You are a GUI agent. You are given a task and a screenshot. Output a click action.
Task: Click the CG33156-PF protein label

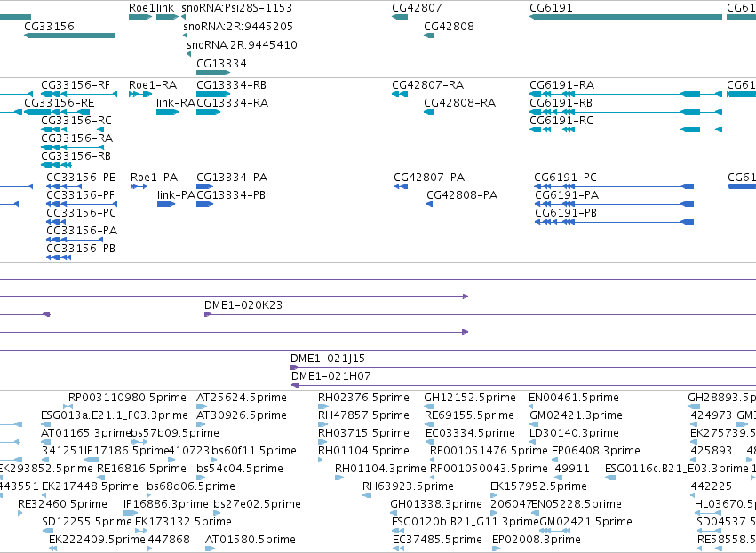coord(81,195)
